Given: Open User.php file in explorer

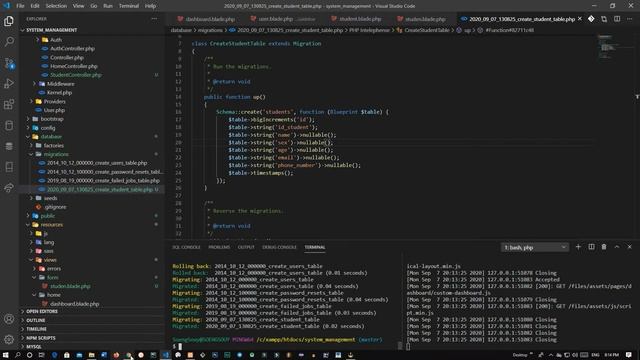Looking at the screenshot, I should (x=54, y=110).
